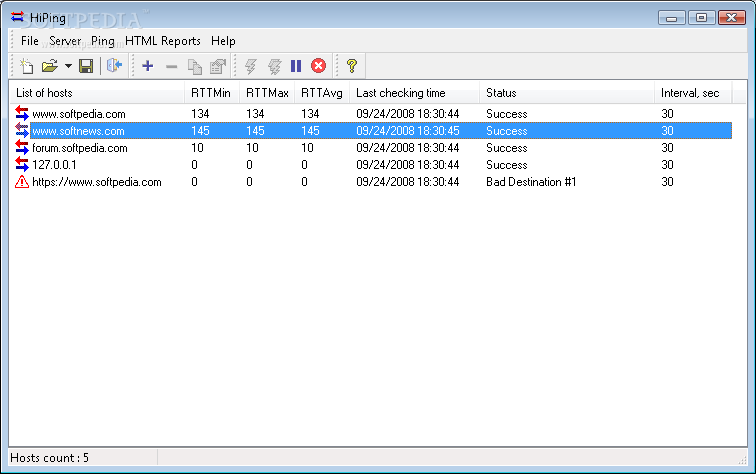Click the Open folder toolbar icon
Viewport: 756px width, 474px height.
click(50, 66)
